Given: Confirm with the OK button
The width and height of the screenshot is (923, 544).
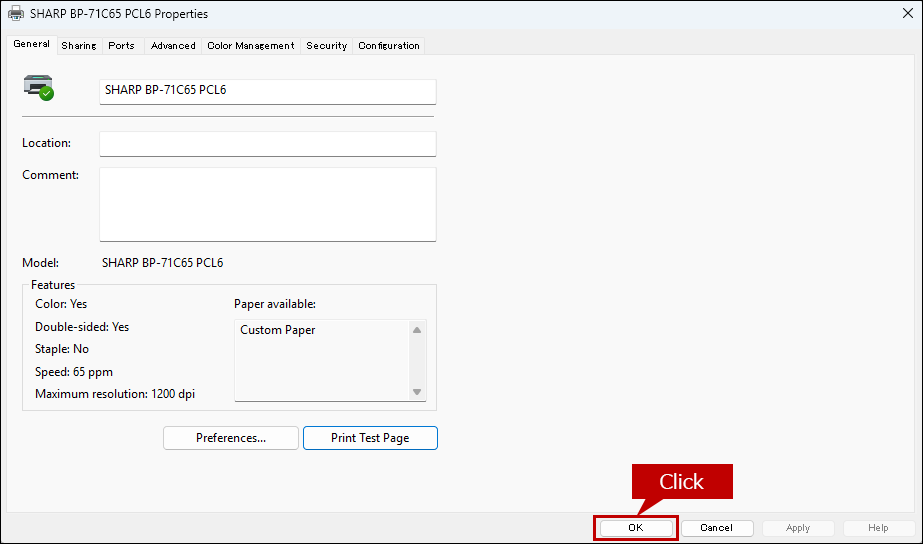Looking at the screenshot, I should [636, 528].
